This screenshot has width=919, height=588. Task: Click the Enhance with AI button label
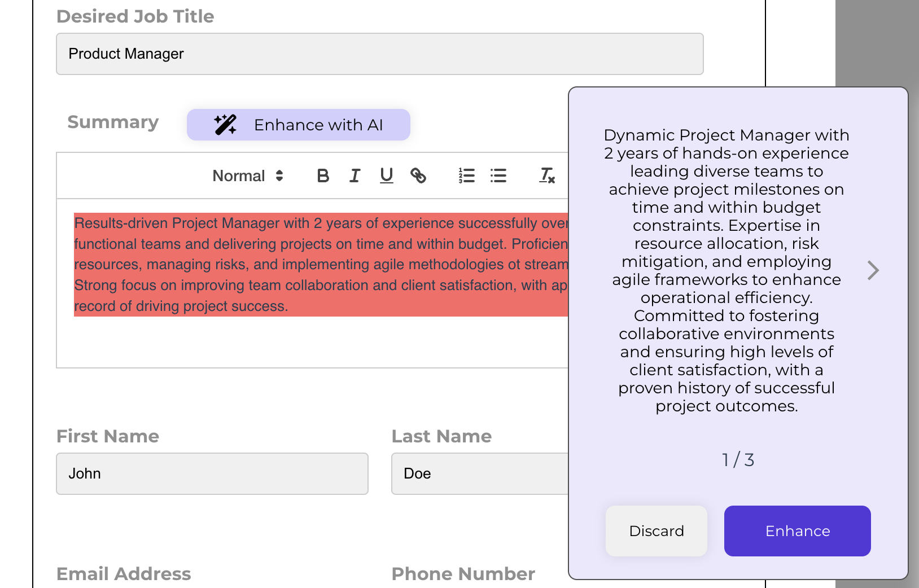(x=318, y=125)
